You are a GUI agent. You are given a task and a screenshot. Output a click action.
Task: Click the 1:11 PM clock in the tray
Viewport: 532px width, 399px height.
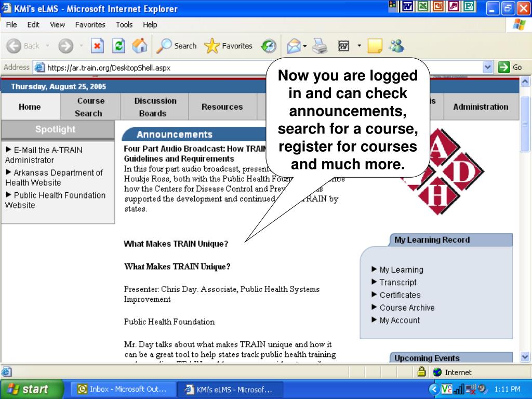click(x=507, y=389)
